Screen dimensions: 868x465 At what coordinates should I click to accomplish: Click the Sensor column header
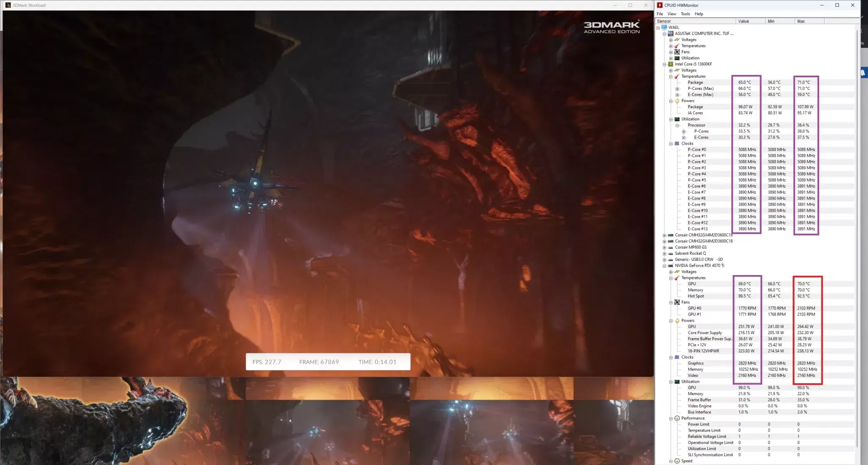696,21
